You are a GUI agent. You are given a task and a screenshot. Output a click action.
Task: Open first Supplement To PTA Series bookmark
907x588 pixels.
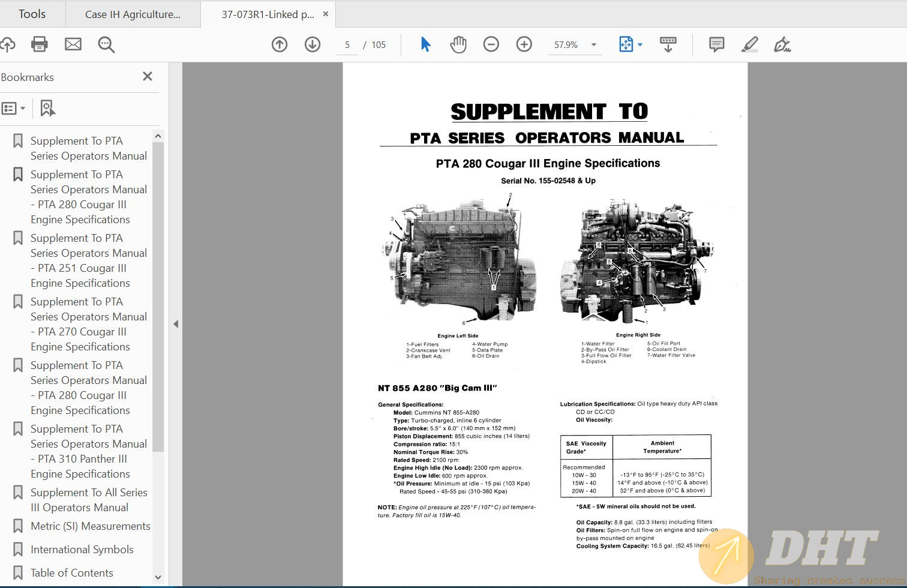coord(89,148)
